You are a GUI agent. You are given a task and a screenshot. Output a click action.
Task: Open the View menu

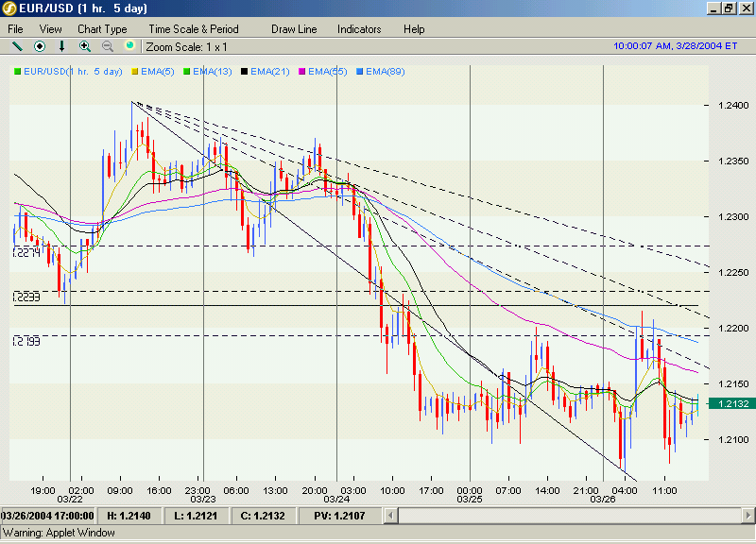point(51,29)
